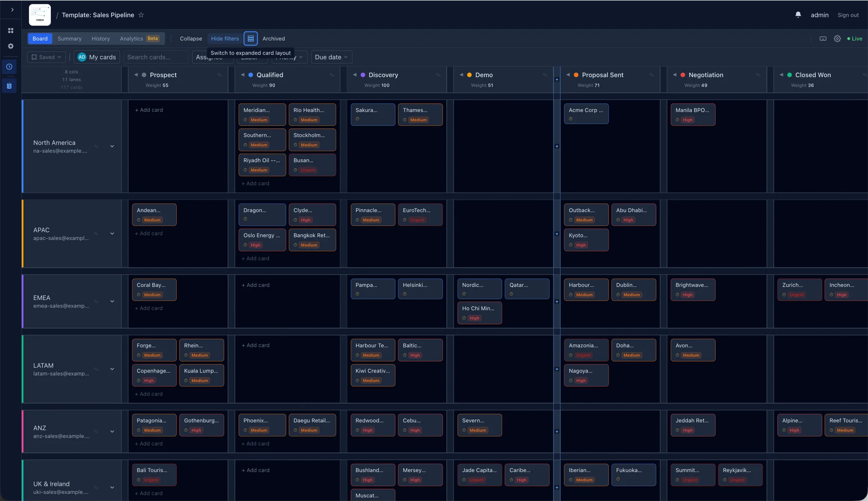Click Hide filters to toggle filter bar

pos(224,39)
